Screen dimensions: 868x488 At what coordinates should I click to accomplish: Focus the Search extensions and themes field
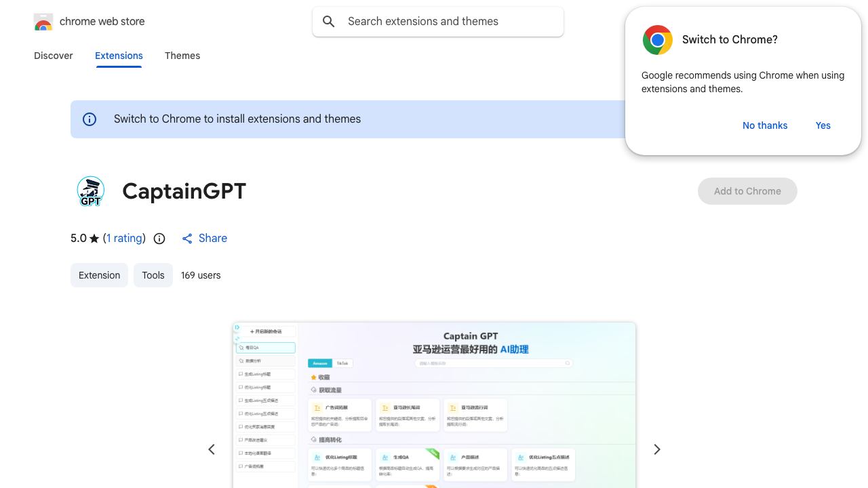[438, 22]
